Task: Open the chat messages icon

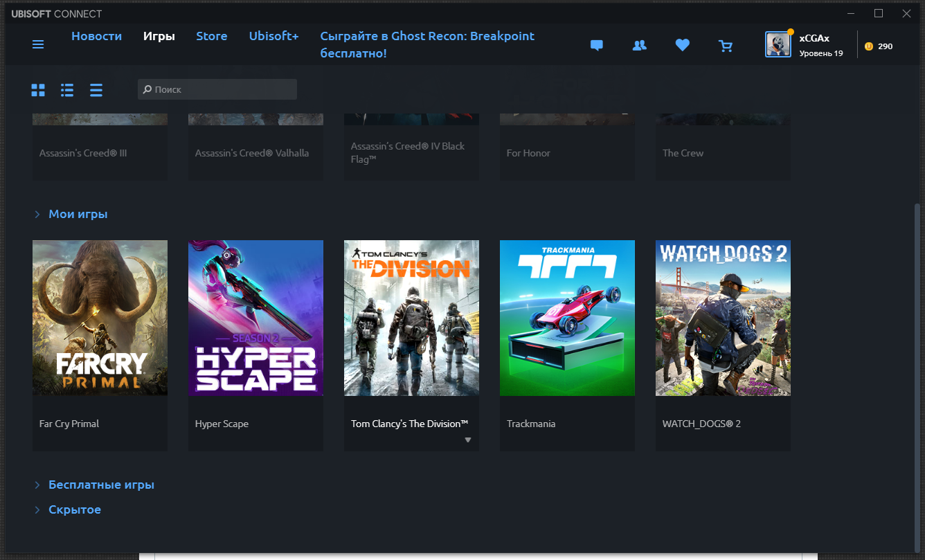Action: (x=596, y=46)
